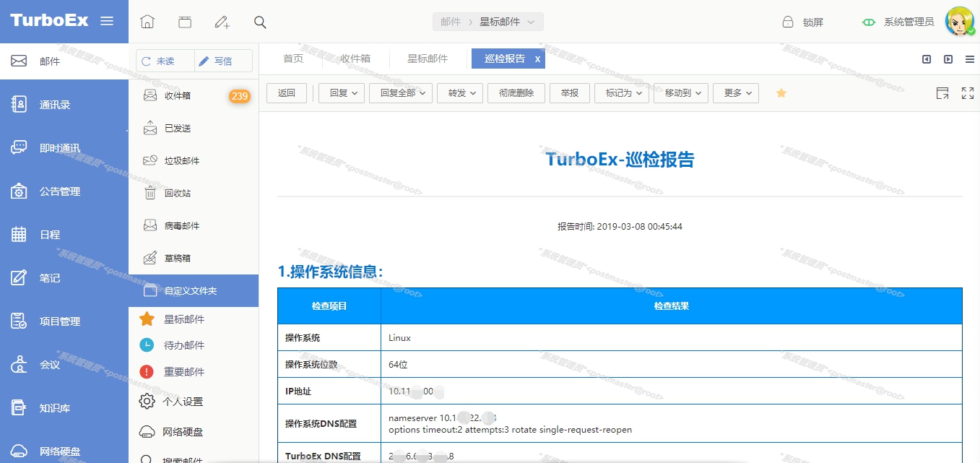Click the Linux cell in the table
The width and height of the screenshot is (980, 463).
click(399, 338)
